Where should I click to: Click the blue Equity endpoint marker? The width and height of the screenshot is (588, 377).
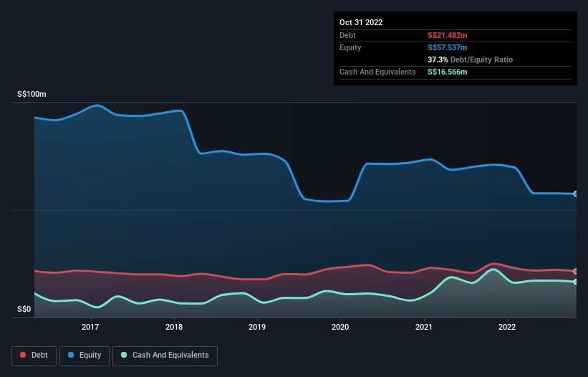pyautogui.click(x=576, y=194)
